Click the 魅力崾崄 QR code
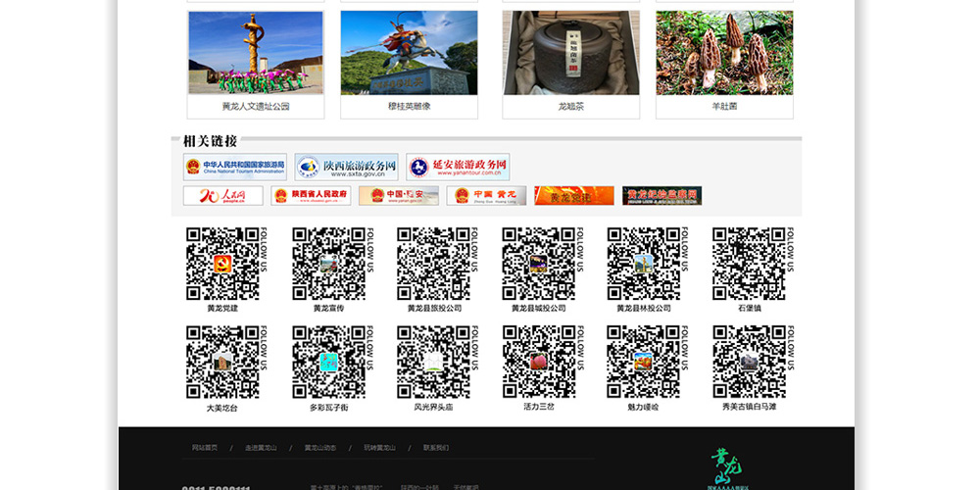The image size is (980, 490). pyautogui.click(x=644, y=362)
